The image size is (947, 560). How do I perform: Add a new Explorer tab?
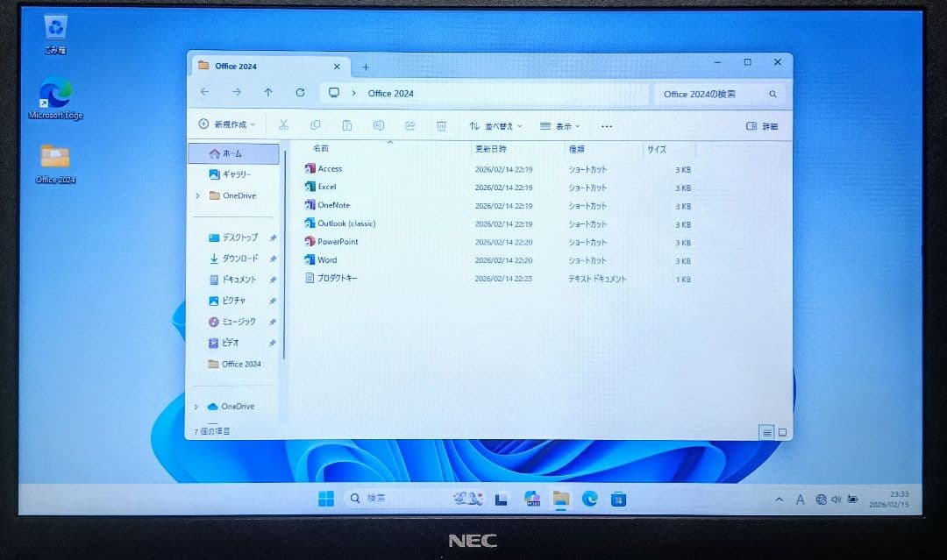366,67
